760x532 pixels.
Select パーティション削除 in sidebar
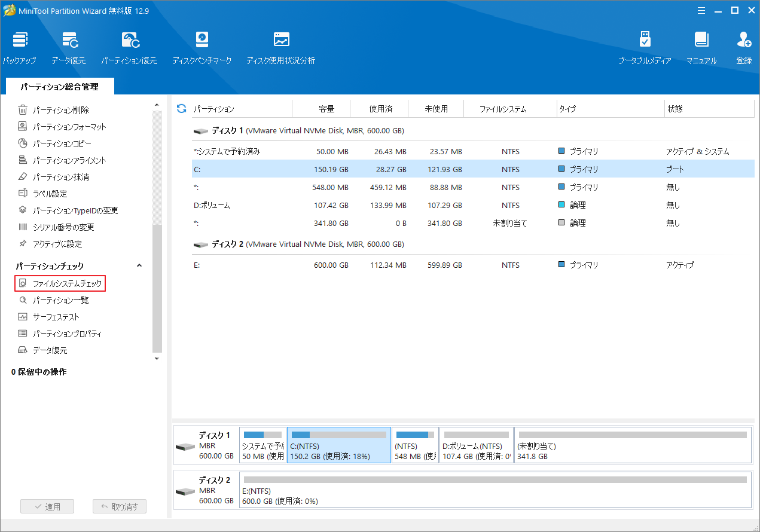pyautogui.click(x=53, y=110)
